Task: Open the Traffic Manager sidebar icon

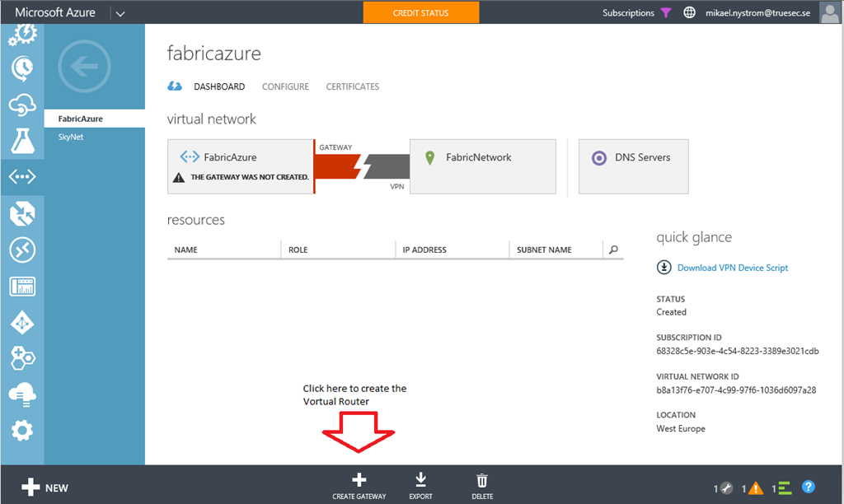Action: (x=22, y=322)
